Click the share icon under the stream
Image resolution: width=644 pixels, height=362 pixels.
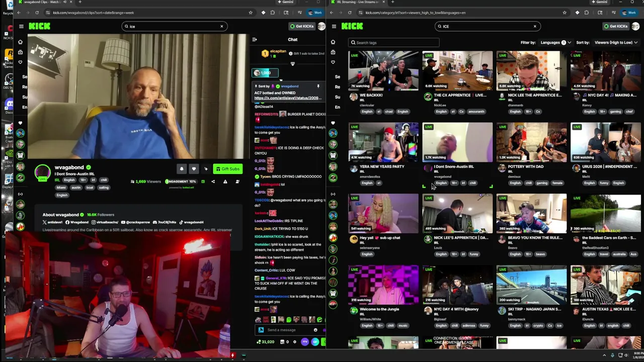213,182
